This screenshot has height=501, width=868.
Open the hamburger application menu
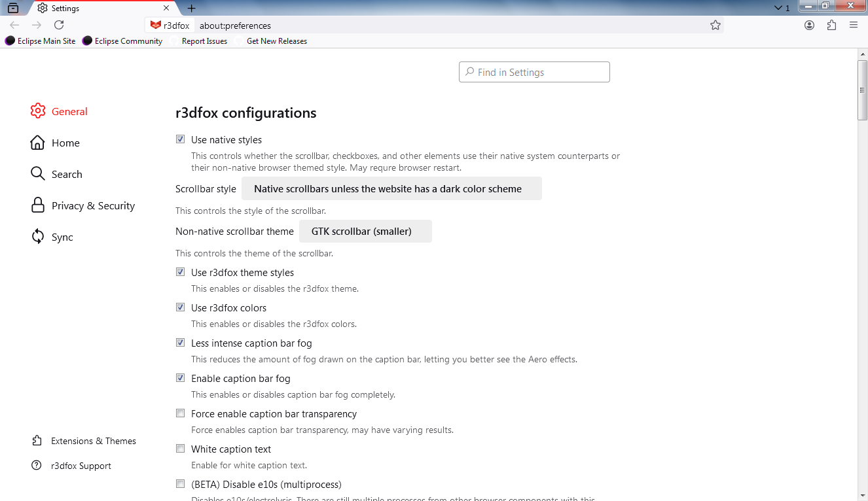[x=854, y=25]
